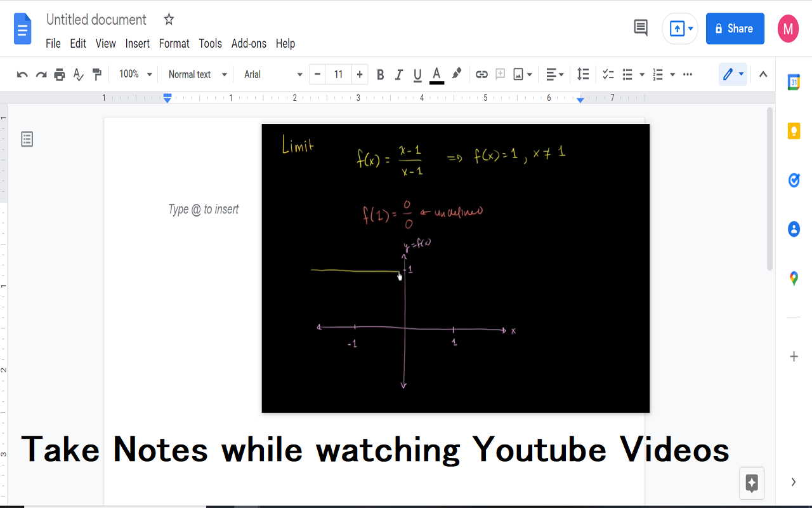
Task: Open the Insert menu
Action: [137, 43]
